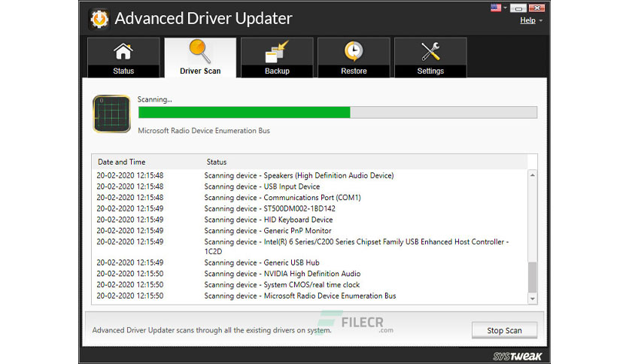Select the Speakers (High Definition Audio Device) row

pos(310,175)
